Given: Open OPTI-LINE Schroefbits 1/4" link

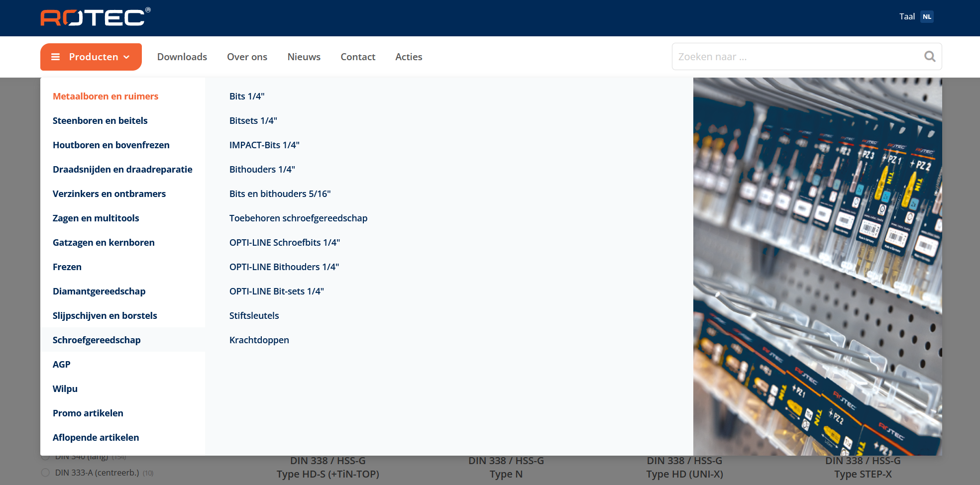Looking at the screenshot, I should click(285, 243).
